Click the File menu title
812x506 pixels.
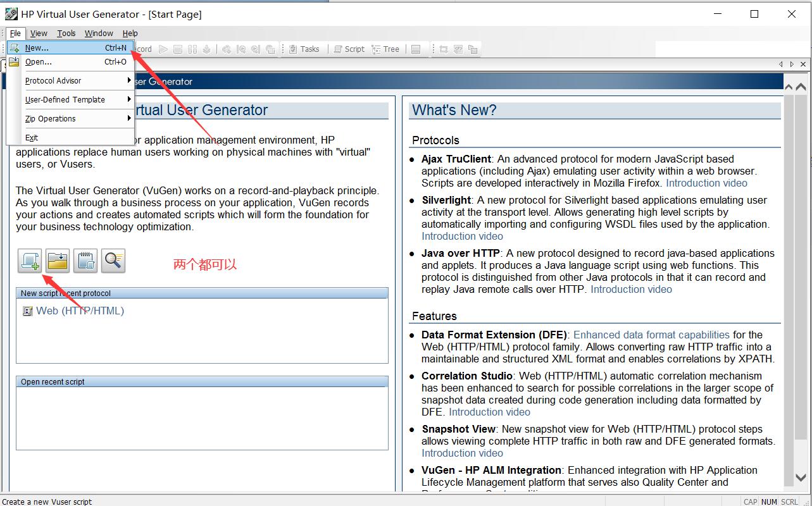(15, 34)
